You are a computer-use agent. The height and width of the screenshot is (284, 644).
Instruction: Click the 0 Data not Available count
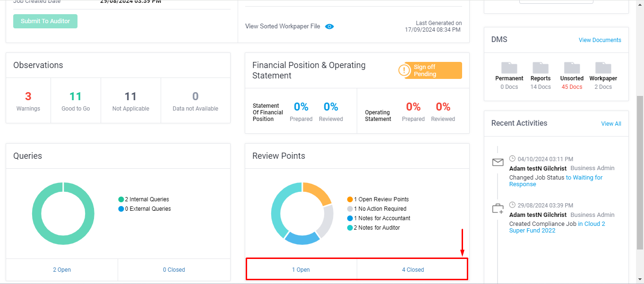click(196, 97)
